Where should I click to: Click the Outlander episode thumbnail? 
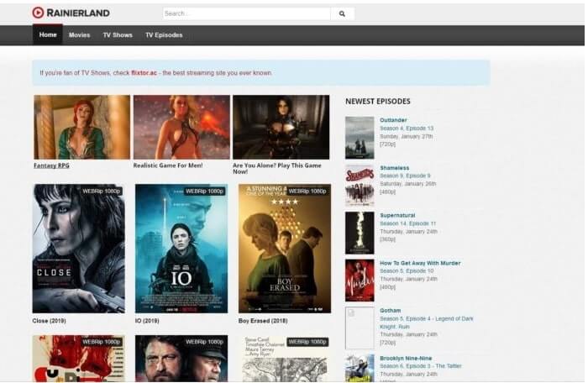[360, 138]
